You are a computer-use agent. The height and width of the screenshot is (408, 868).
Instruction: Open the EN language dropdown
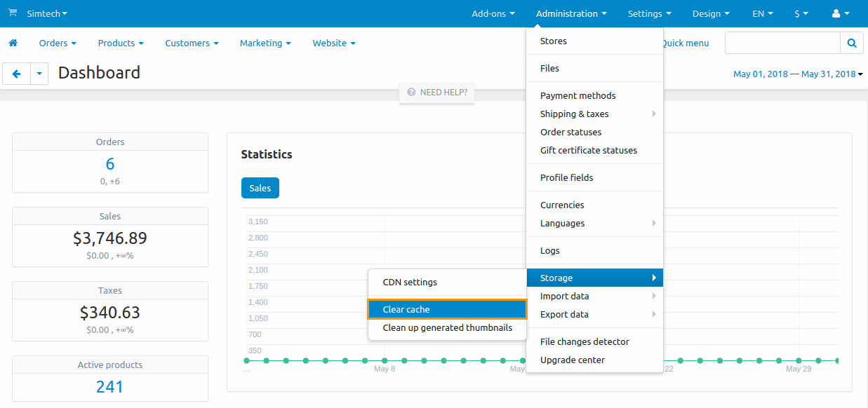click(x=763, y=13)
